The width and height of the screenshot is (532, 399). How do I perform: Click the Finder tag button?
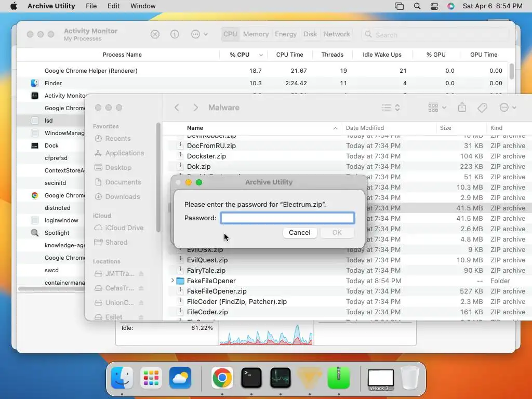click(x=482, y=108)
